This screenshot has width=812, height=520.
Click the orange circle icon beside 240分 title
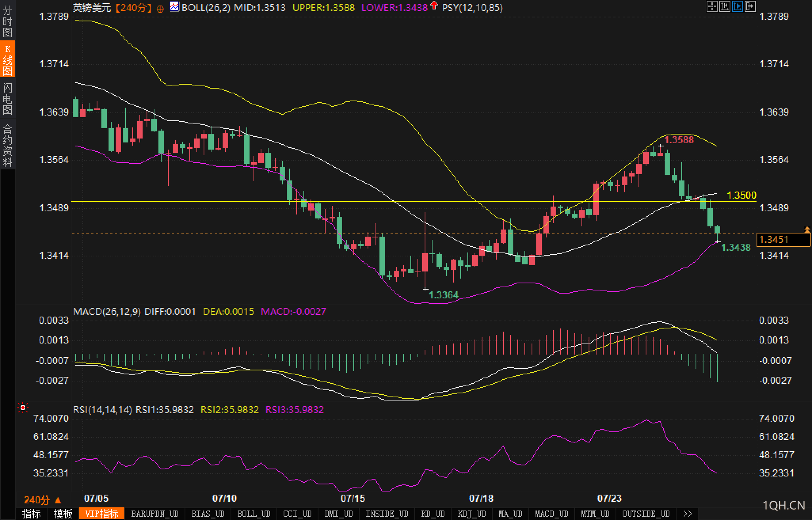160,9
